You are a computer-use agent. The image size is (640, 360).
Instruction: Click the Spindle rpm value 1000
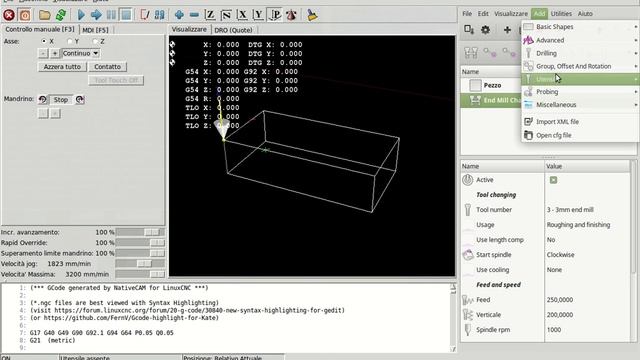coord(554,330)
